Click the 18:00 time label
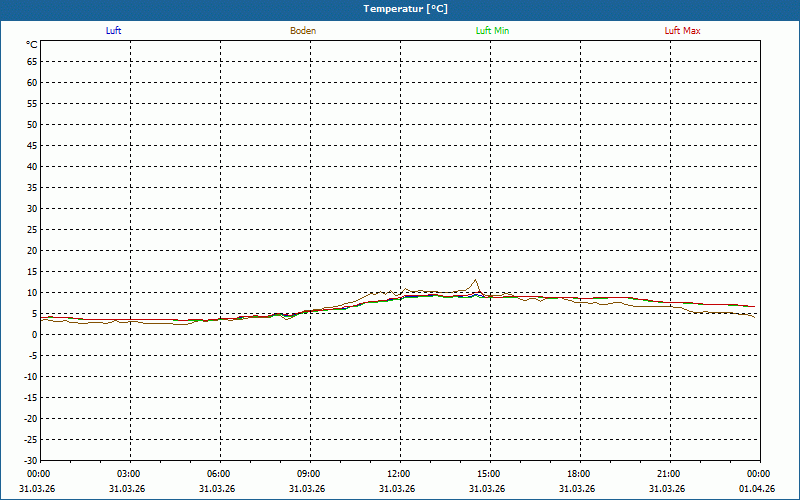The image size is (800, 500). click(x=579, y=474)
